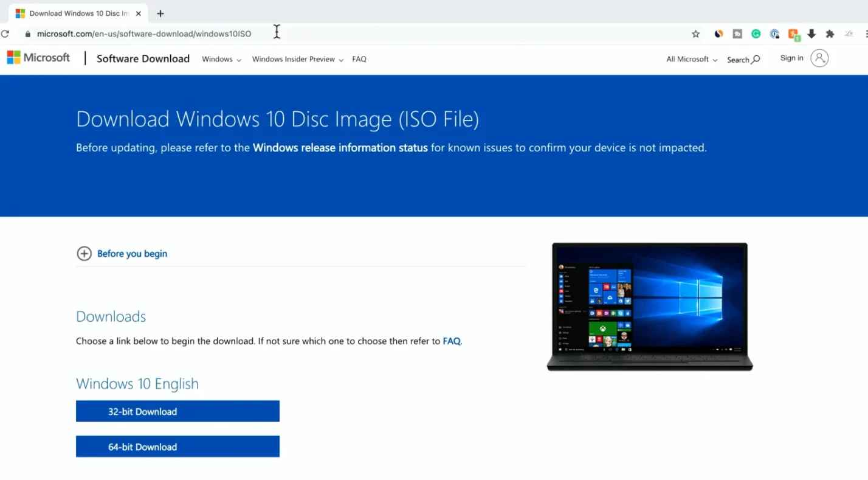Open the FAQ menu item
Viewport: 868px width, 480px height.
359,59
